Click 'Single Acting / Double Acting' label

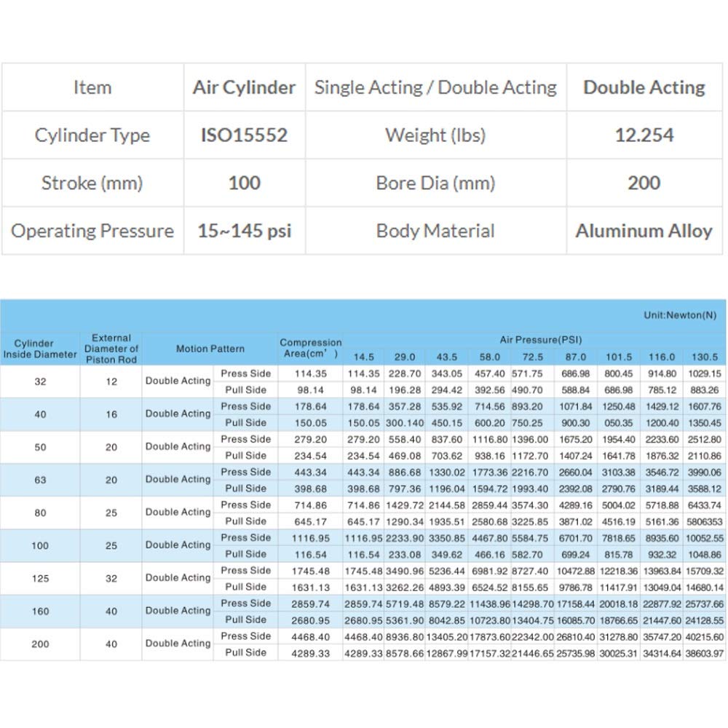click(x=435, y=87)
